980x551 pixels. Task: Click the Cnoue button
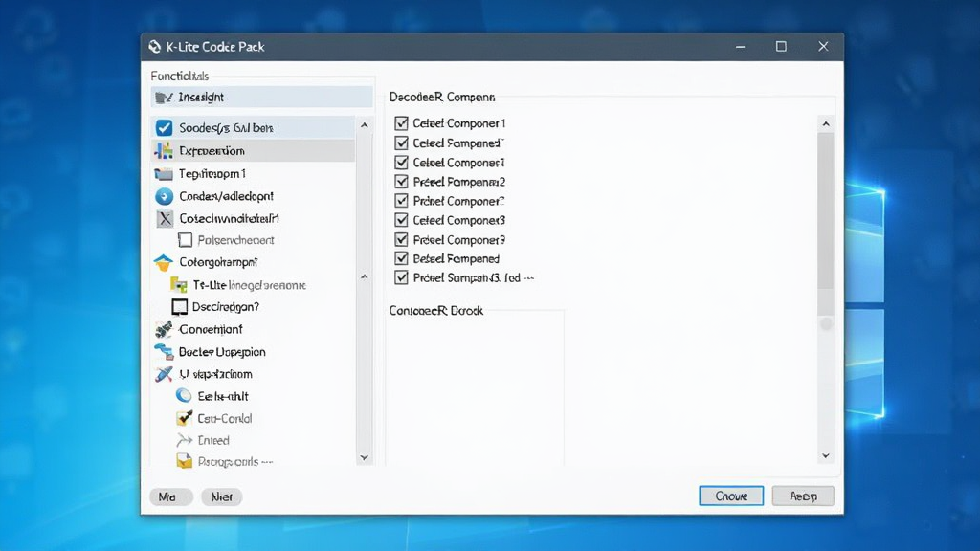coord(731,496)
